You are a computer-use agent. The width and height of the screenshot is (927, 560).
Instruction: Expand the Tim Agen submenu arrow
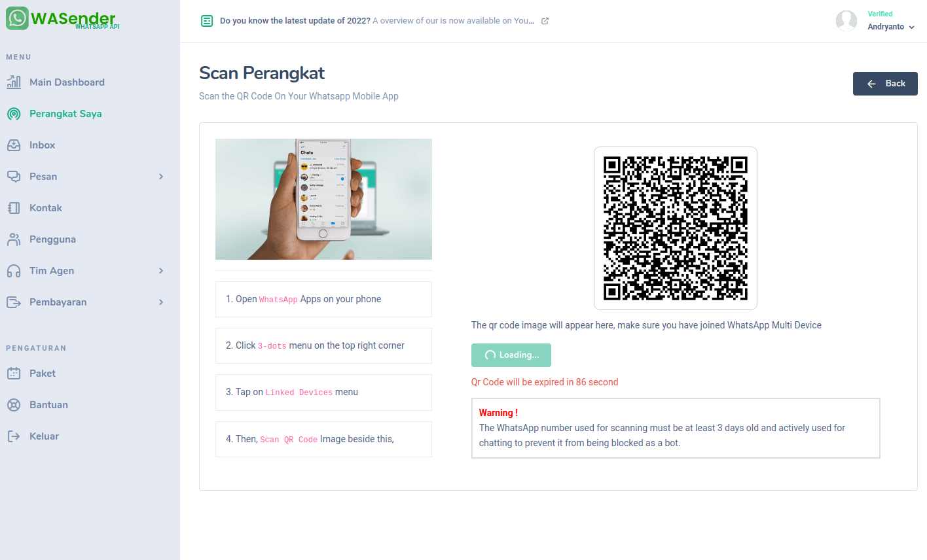pos(161,271)
